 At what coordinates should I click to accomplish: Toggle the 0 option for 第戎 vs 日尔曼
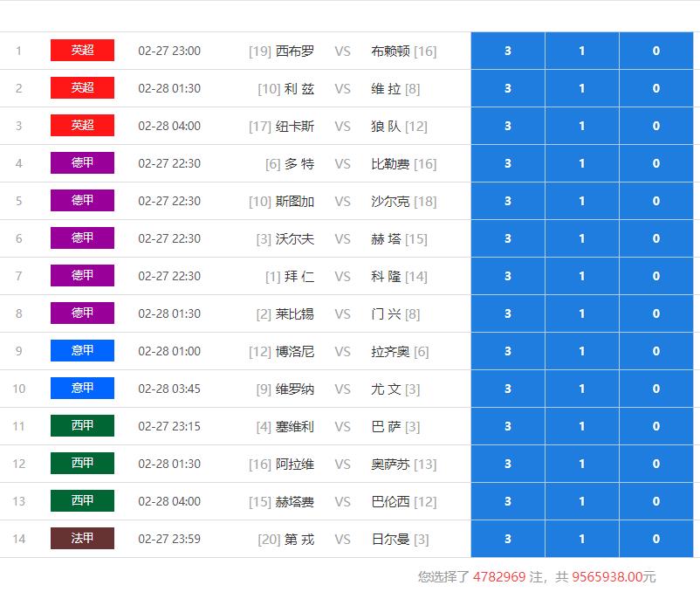pos(656,539)
